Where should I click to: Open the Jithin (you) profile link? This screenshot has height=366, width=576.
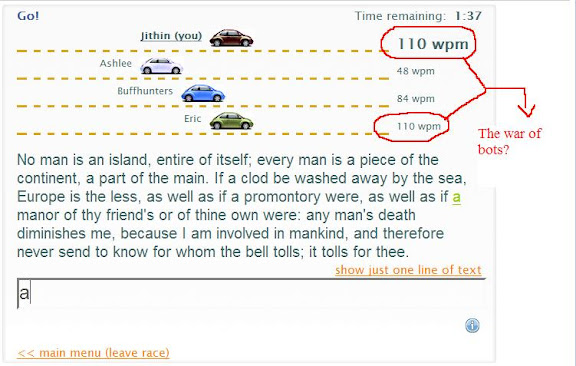(171, 36)
